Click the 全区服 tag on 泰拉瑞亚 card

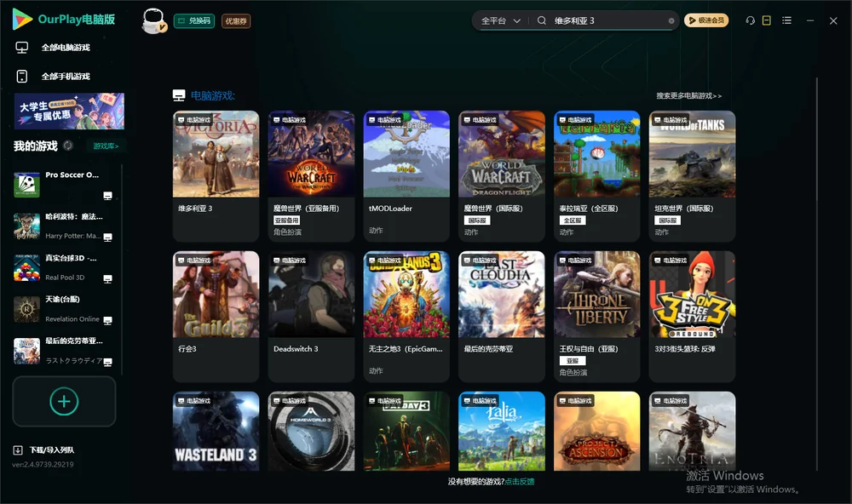[x=573, y=220]
